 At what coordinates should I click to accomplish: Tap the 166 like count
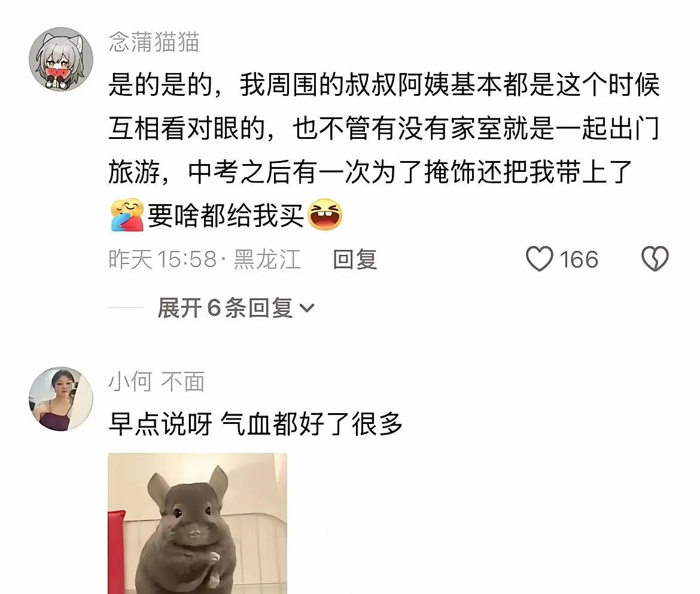579,260
